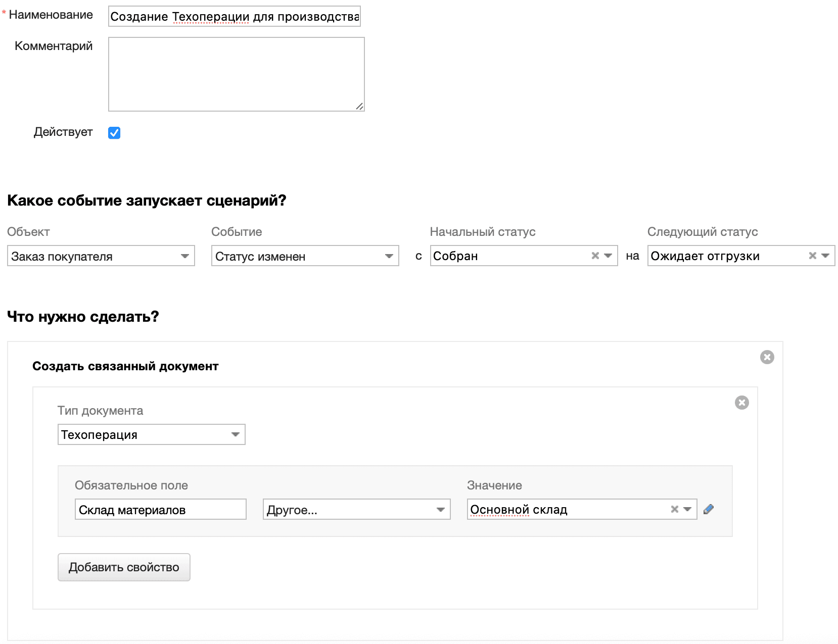Uncheck the "Действует" checkbox
The height and width of the screenshot is (644, 838).
click(114, 132)
